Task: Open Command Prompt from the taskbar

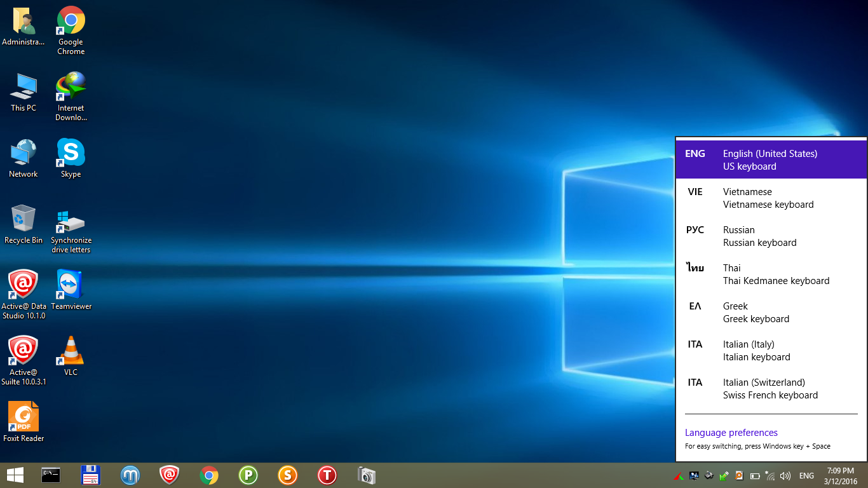Action: click(51, 475)
